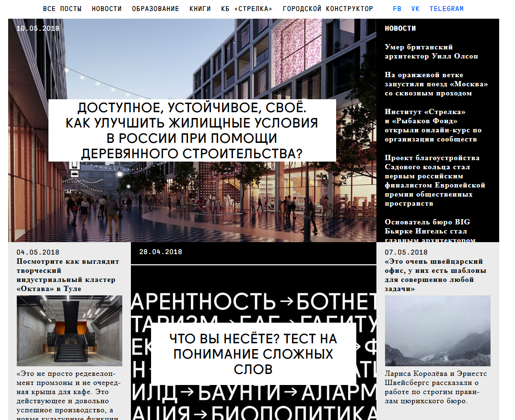This screenshot has height=420, width=515.
Task: Start the ЧТО ВЫ НЕСЁТЕ word test
Action: pos(253,354)
